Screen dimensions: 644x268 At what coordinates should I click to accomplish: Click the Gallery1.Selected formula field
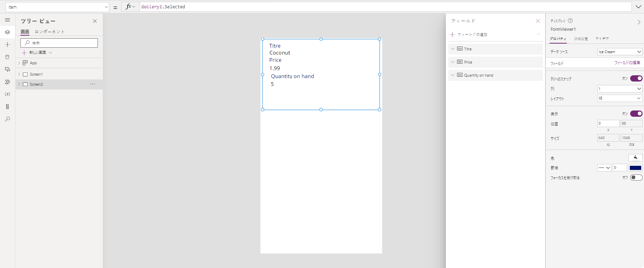click(386, 7)
